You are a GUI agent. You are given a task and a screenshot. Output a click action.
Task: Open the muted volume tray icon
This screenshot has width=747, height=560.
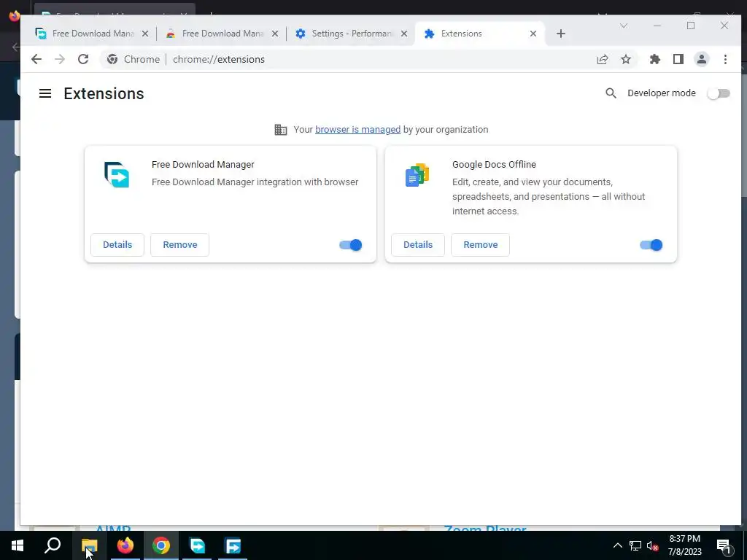[x=652, y=545]
